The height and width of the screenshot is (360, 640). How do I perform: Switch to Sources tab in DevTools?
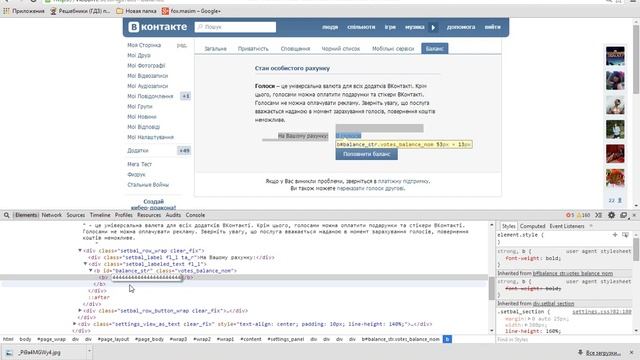click(76, 215)
